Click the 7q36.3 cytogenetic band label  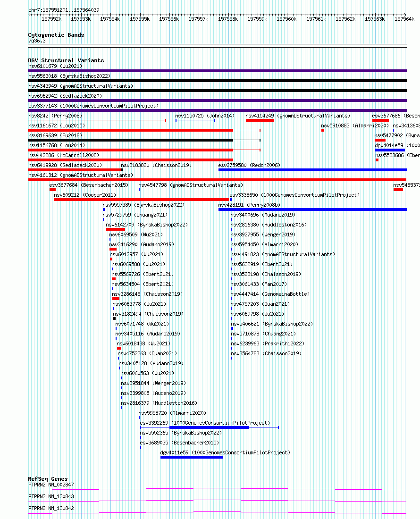(37, 42)
